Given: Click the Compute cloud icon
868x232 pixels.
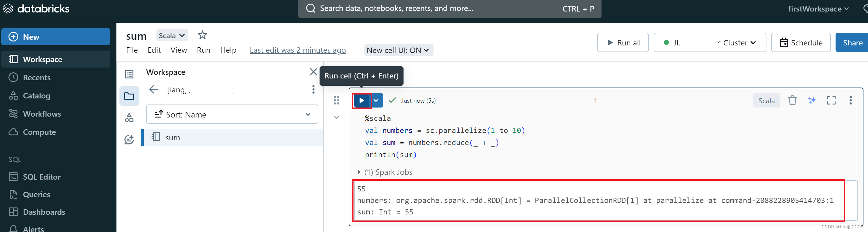Looking at the screenshot, I should 13,132.
